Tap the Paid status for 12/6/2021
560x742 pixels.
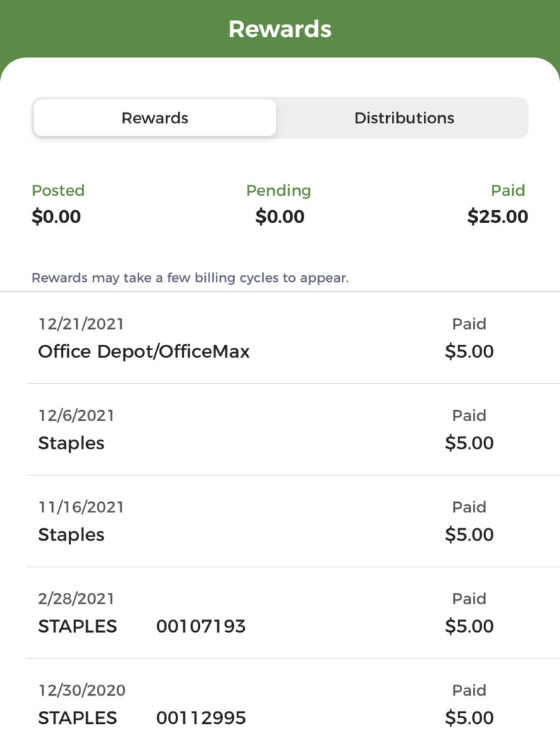[469, 415]
